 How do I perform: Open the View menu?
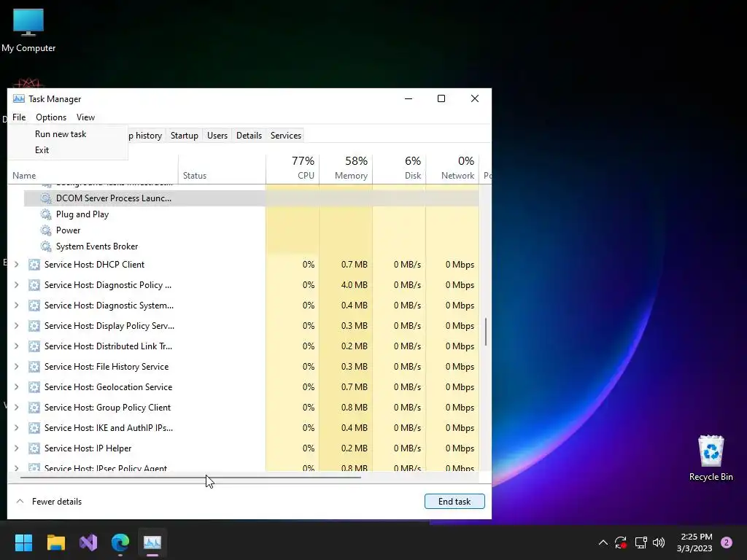pyautogui.click(x=86, y=117)
